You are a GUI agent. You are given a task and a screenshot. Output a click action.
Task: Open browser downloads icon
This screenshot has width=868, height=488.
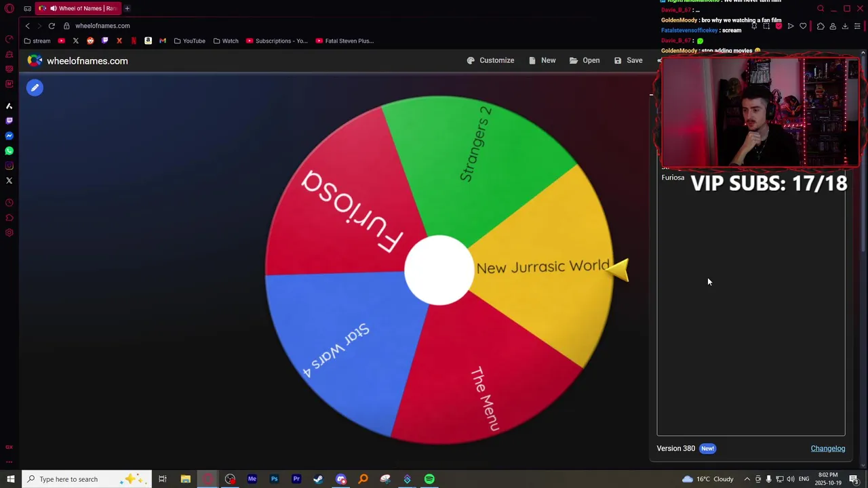tap(845, 26)
